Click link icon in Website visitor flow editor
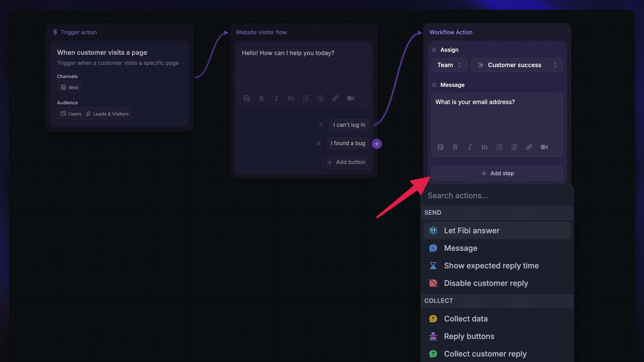Image resolution: width=644 pixels, height=362 pixels. pos(335,98)
